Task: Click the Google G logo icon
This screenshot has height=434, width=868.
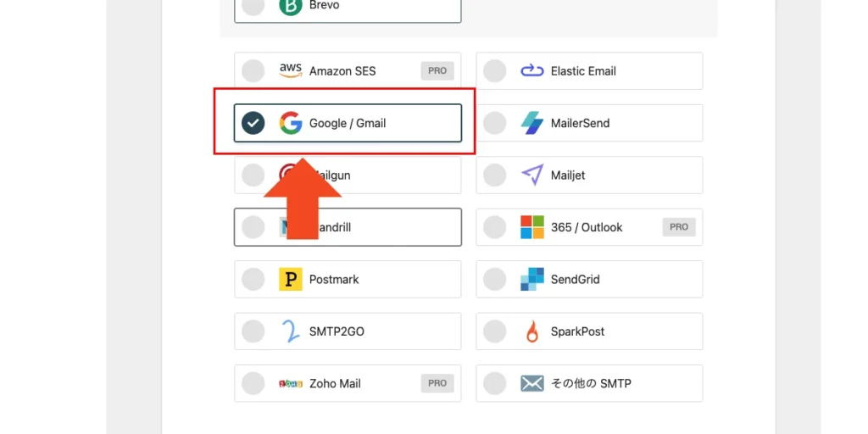Action: point(291,123)
